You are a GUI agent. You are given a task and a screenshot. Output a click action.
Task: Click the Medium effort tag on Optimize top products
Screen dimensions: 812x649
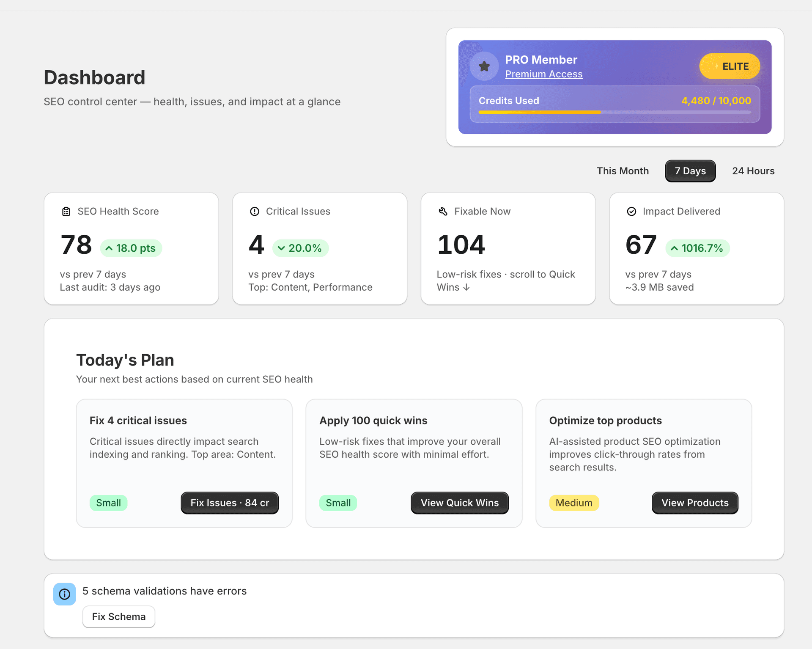(574, 503)
